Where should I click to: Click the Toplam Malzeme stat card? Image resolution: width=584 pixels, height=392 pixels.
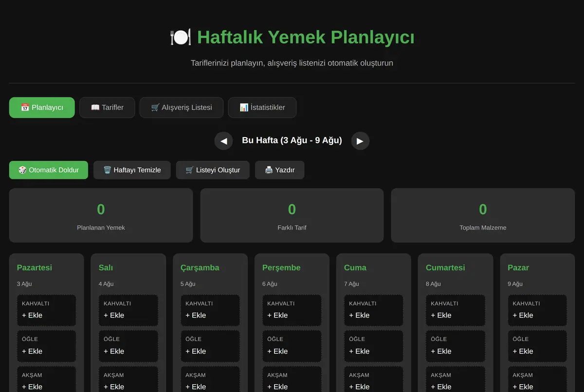click(483, 215)
